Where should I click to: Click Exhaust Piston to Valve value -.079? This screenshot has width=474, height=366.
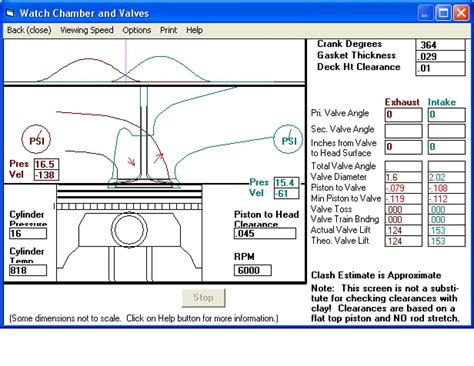point(403,188)
